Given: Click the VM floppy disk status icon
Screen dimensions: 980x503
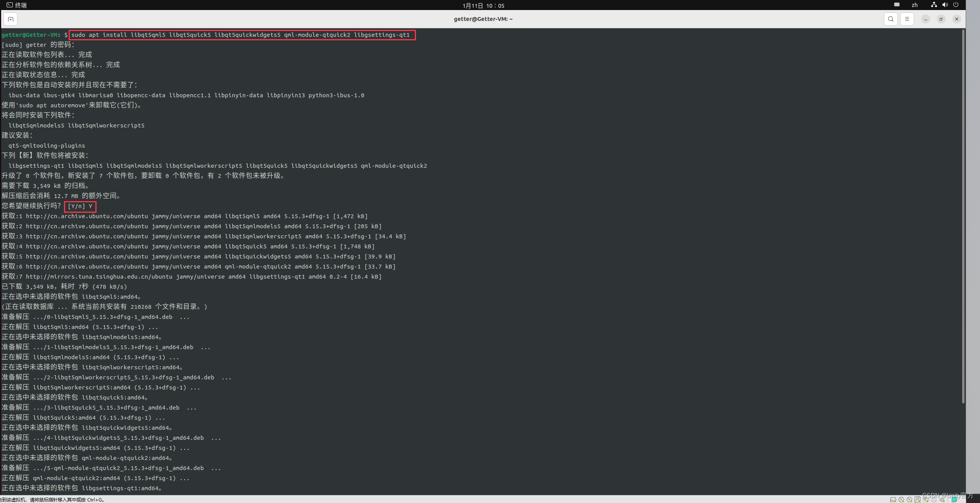Looking at the screenshot, I should (917, 500).
